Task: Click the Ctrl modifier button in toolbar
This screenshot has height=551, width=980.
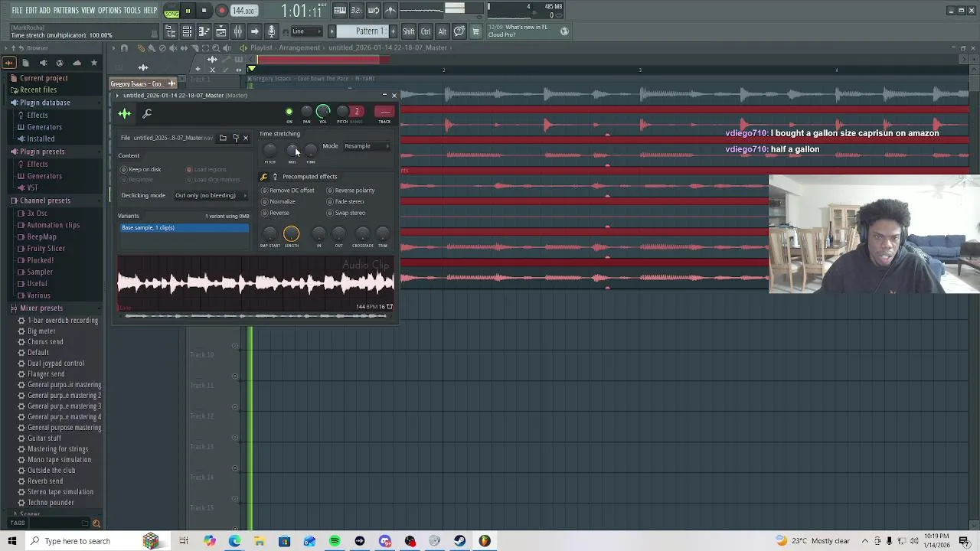Action: 426,31
